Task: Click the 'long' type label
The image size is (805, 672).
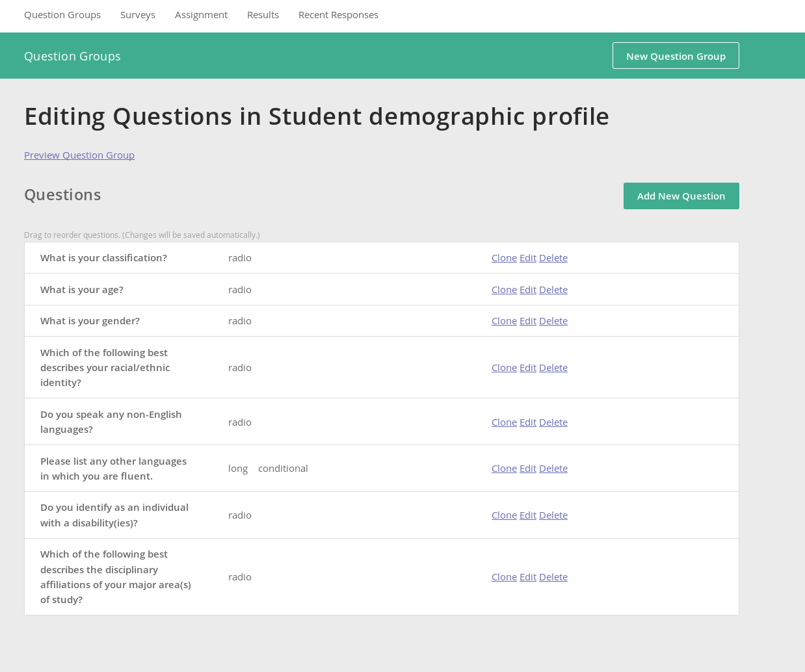Action: click(x=238, y=468)
